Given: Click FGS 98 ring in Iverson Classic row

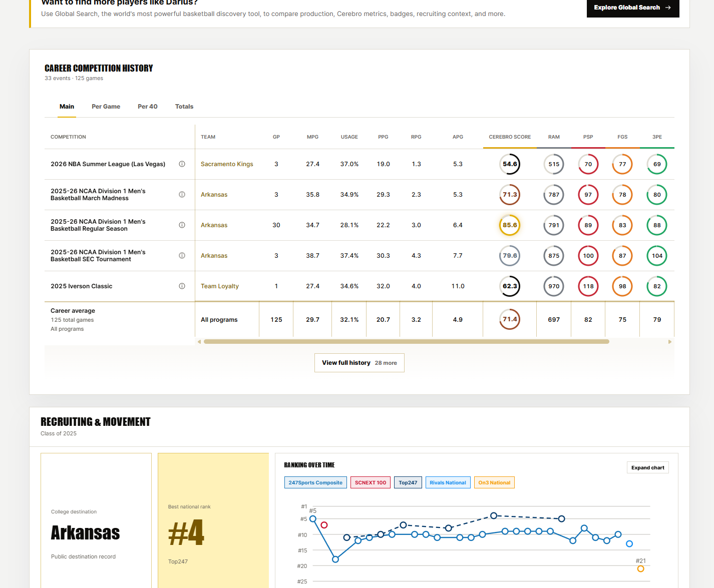Looking at the screenshot, I should click(622, 286).
